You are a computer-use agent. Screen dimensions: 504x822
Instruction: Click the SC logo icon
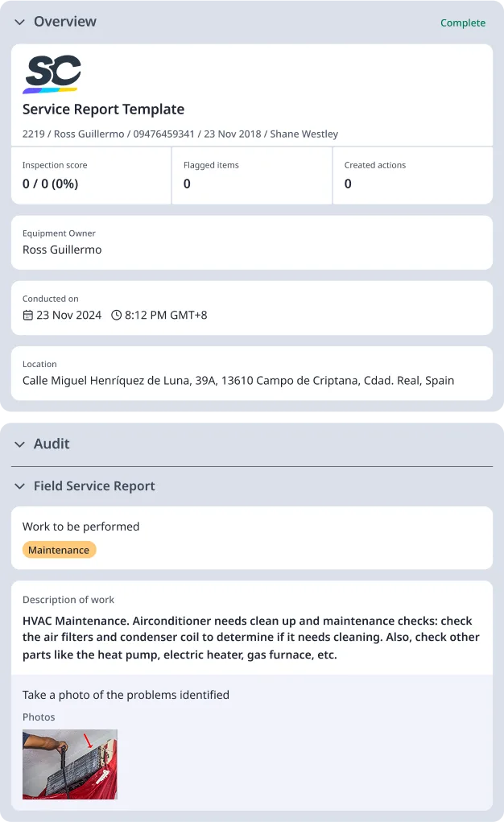[52, 74]
